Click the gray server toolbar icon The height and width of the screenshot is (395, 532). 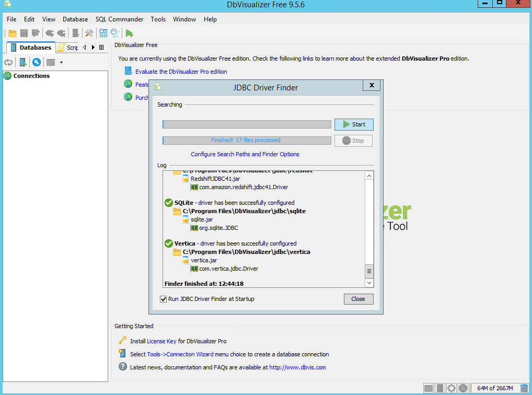76,33
